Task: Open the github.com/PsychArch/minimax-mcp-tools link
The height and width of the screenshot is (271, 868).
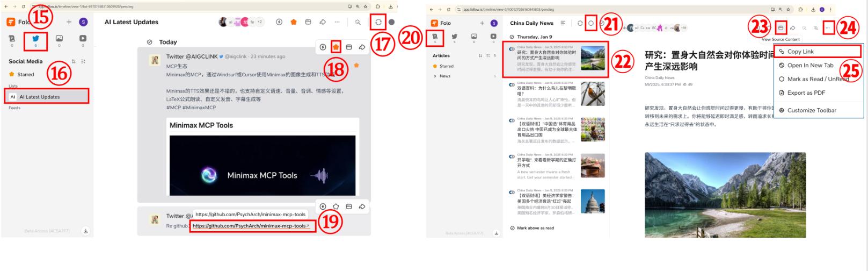Action: point(250,226)
